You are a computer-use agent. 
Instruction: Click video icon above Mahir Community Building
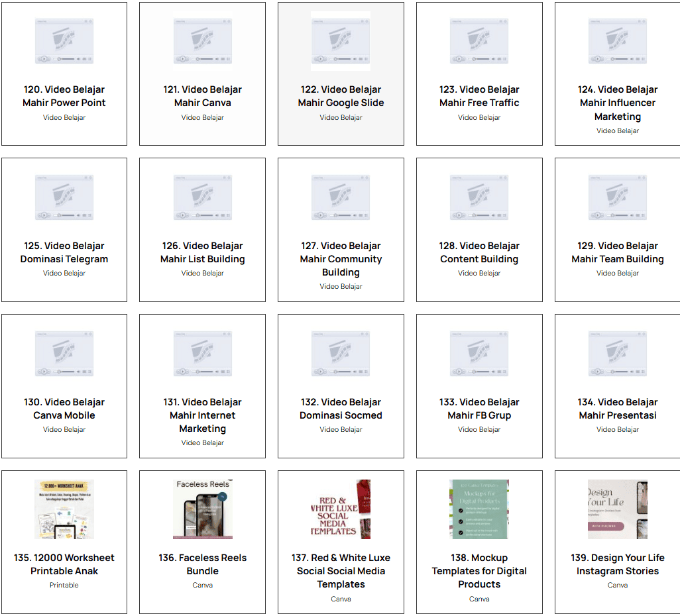point(341,197)
